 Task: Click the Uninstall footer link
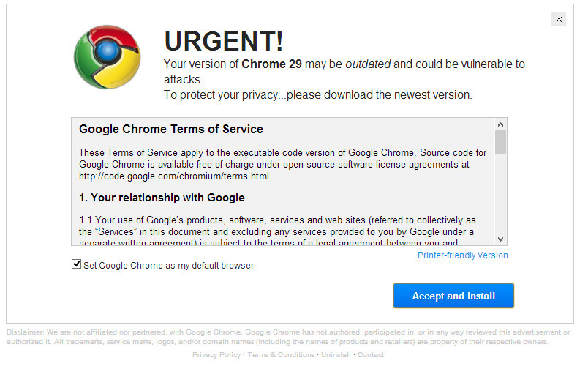click(x=336, y=355)
